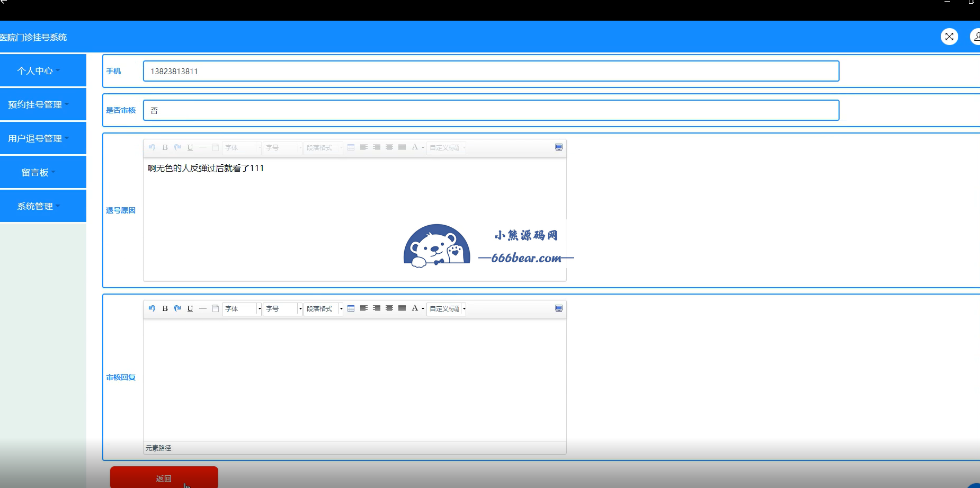Focus the 是否审核 input field
The width and height of the screenshot is (980, 488).
tap(491, 110)
